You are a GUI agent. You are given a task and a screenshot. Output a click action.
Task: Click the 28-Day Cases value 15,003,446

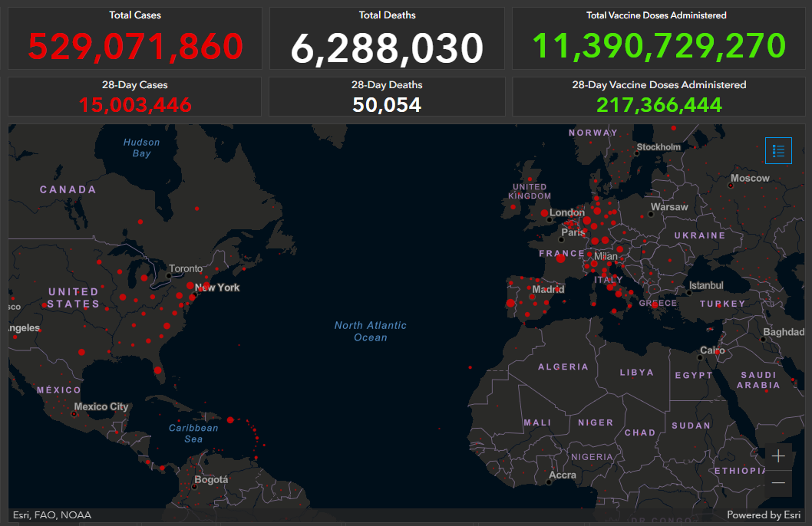click(135, 105)
